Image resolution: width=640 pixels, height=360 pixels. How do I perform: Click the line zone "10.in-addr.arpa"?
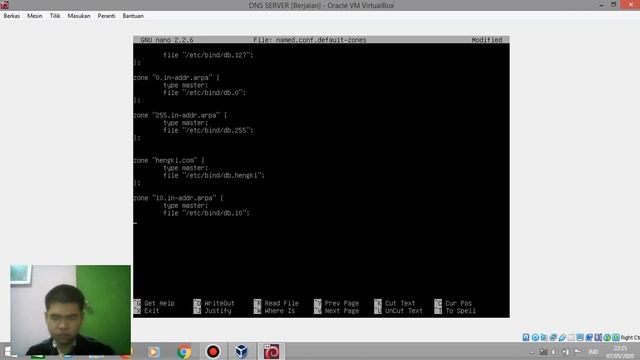coord(178,198)
